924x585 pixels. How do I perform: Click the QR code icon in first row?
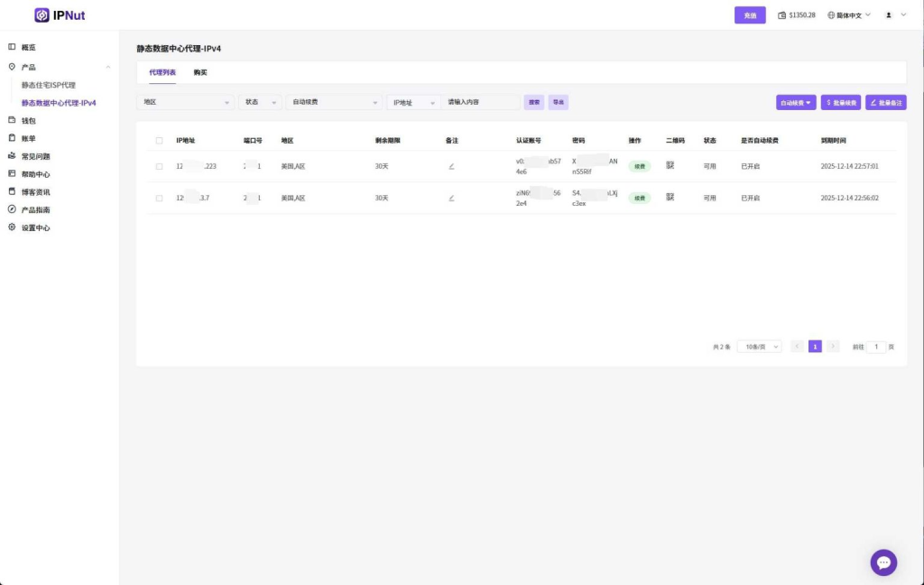(670, 165)
